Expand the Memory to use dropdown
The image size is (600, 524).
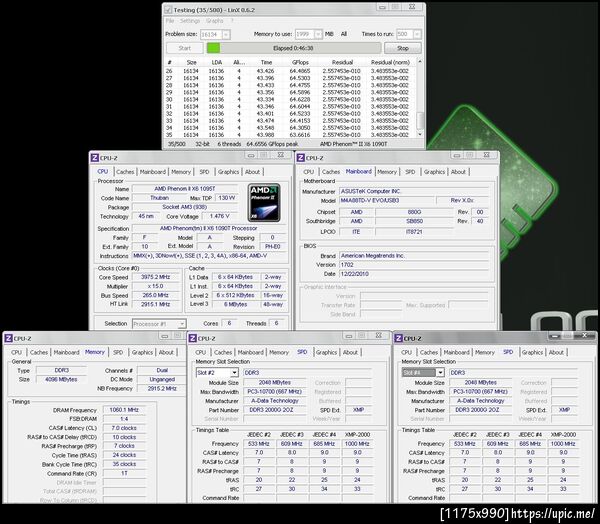[318, 34]
